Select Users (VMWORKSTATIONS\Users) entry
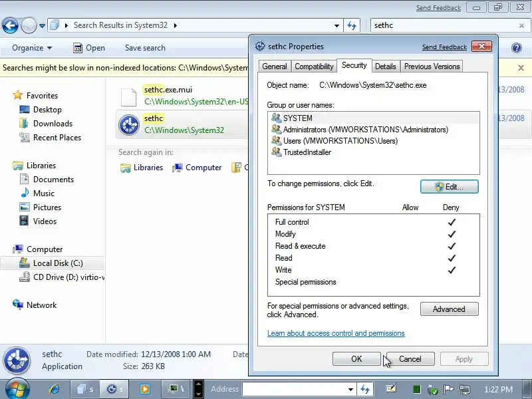 pos(373,141)
